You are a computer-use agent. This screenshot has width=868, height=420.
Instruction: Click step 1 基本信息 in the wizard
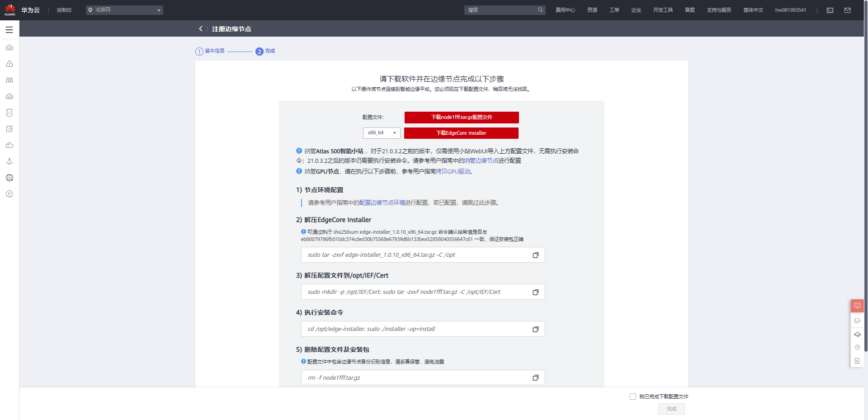point(210,51)
